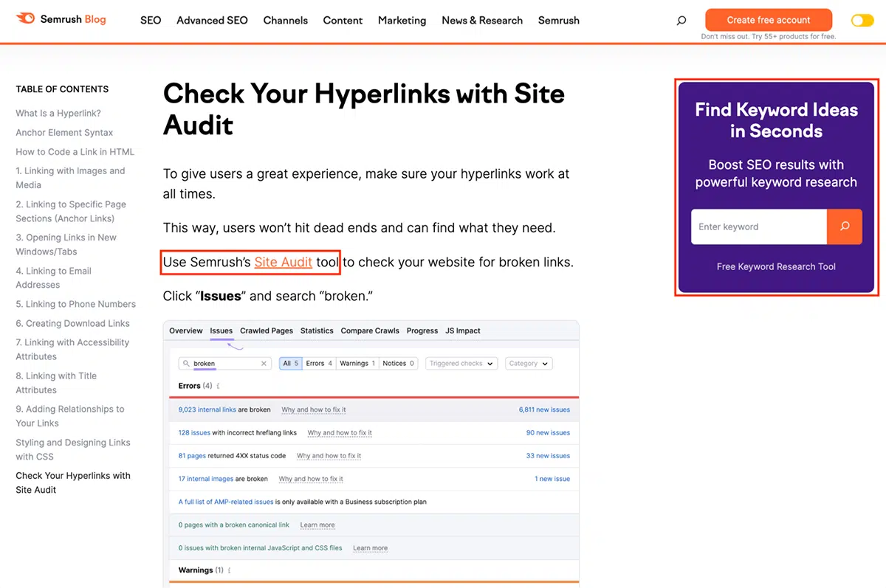886x588 pixels.
Task: Open Free Keyword Research Tool link
Action: 776,267
